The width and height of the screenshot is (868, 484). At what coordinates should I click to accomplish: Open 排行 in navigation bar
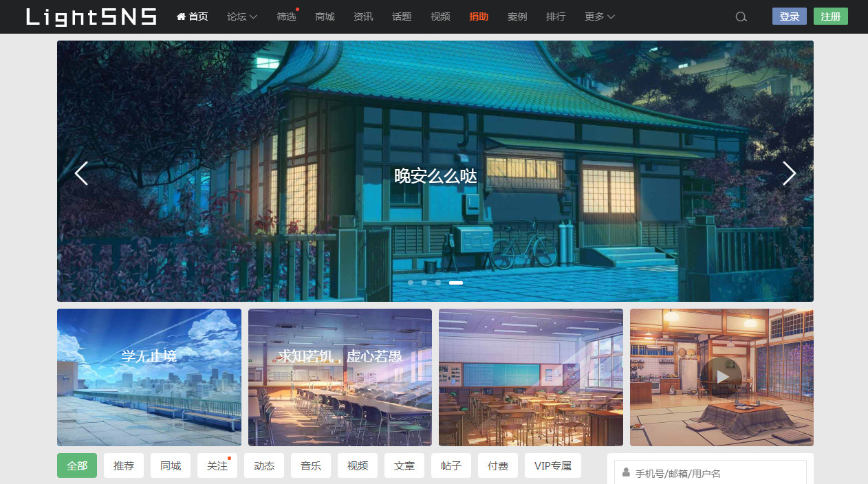556,16
